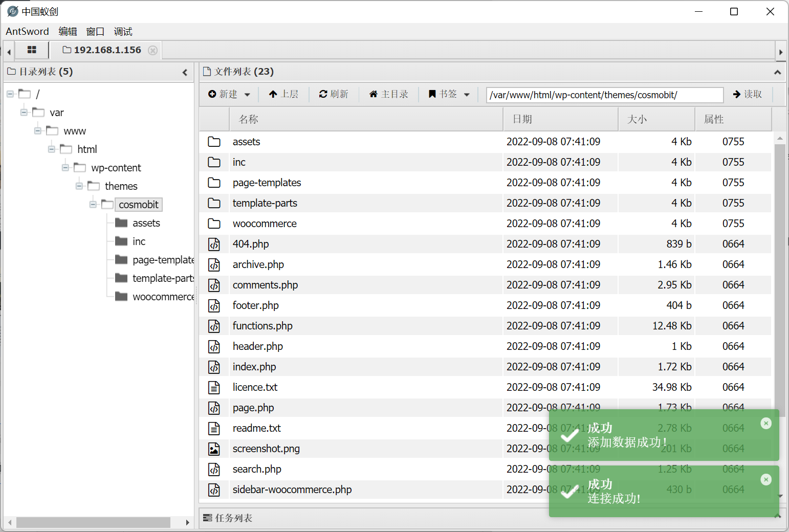Select the licence.txt file name
Screen dimensions: 789x532
click(x=255, y=387)
